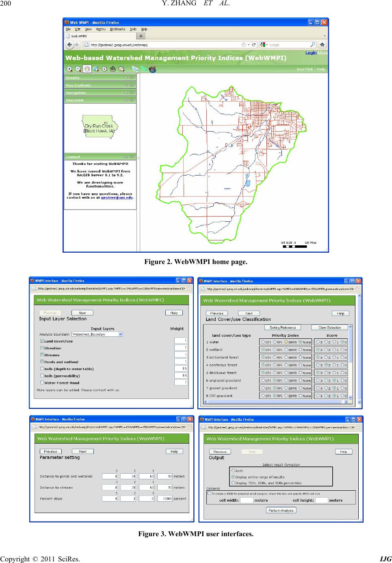Select the Both result formation option

coord(233,471)
